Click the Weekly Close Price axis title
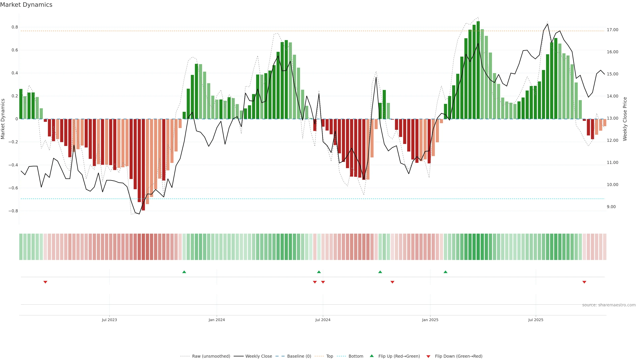This screenshot has width=644, height=362. [x=625, y=119]
